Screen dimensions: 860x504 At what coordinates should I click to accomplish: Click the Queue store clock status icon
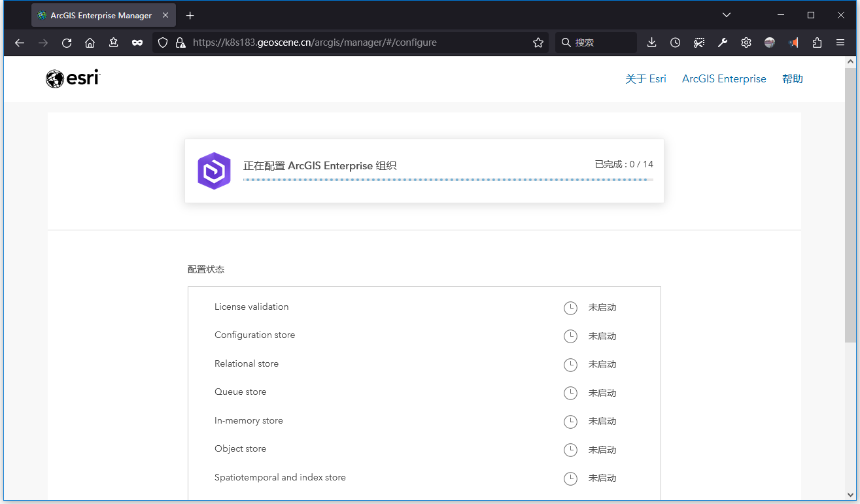(570, 393)
